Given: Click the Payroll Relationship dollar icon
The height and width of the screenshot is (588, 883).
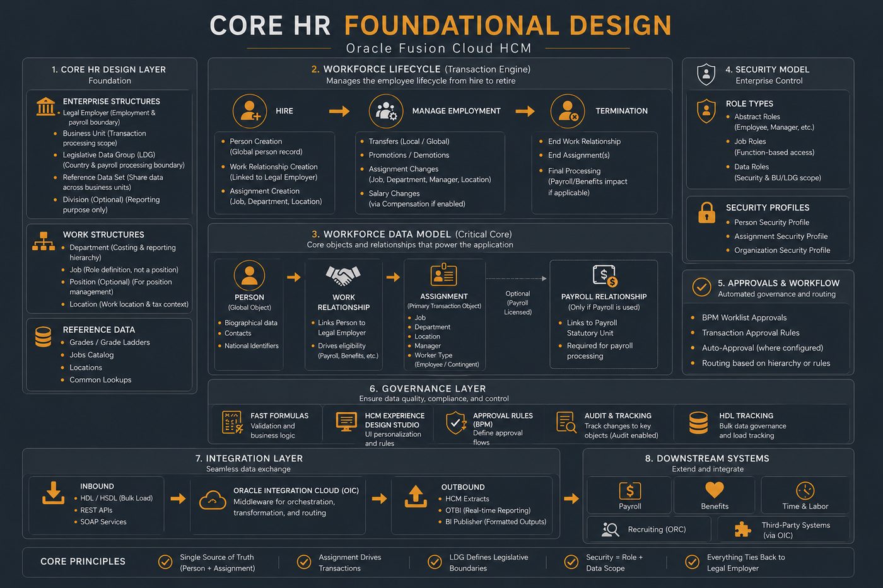Looking at the screenshot, I should [x=605, y=276].
